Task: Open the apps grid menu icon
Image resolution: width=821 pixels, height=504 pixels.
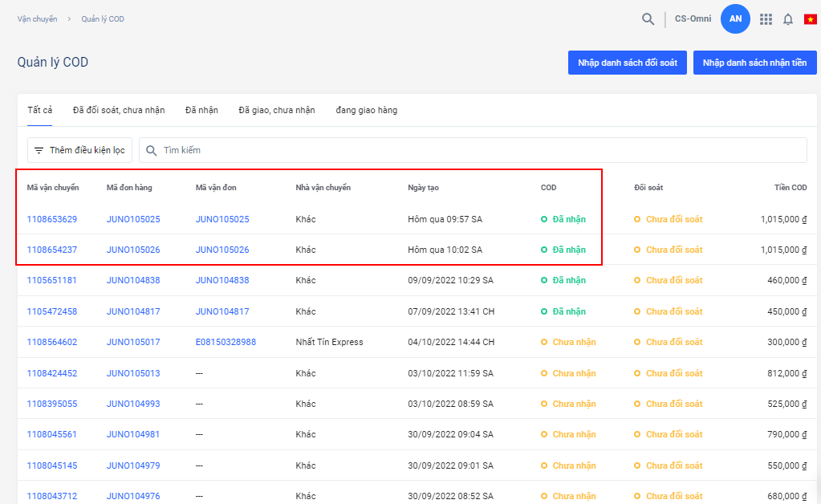Action: [x=766, y=19]
